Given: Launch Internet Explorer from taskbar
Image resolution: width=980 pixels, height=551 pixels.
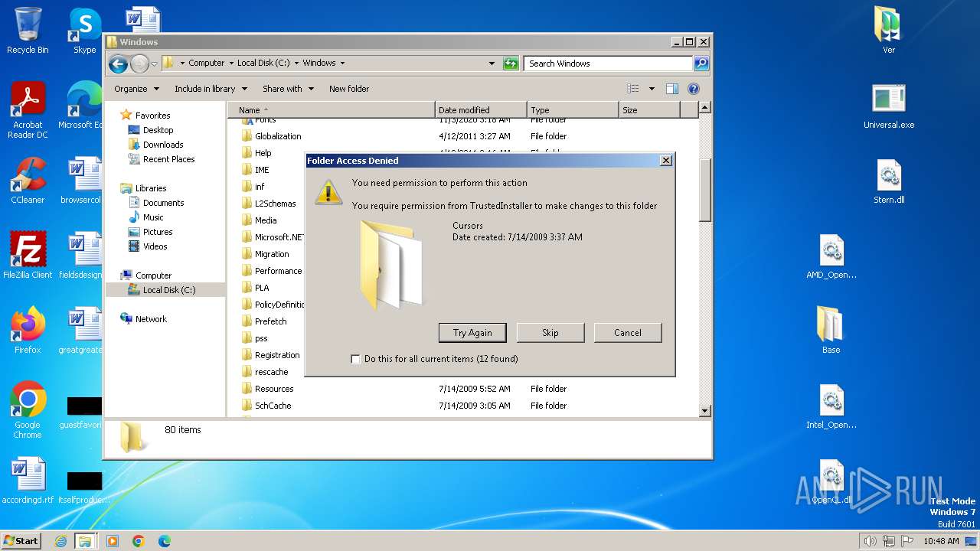Looking at the screenshot, I should coord(60,541).
